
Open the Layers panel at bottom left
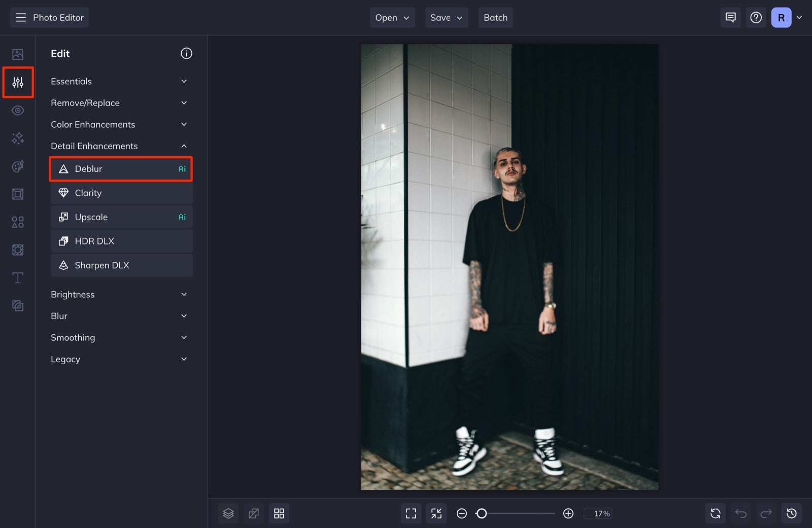tap(228, 513)
